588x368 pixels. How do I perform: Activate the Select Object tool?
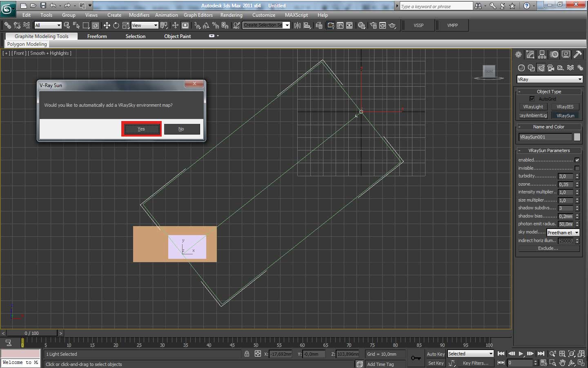pos(67,25)
